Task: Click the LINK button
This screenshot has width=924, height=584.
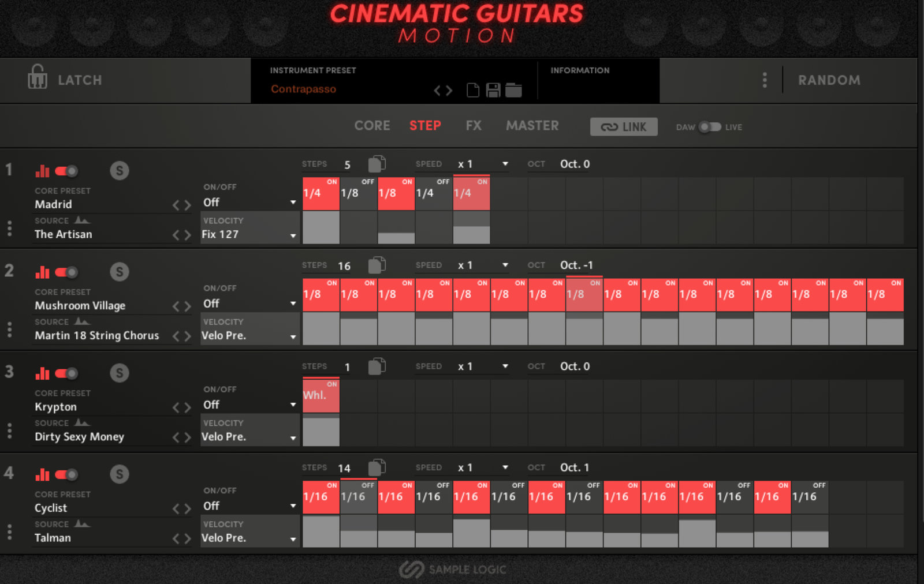Action: point(624,127)
